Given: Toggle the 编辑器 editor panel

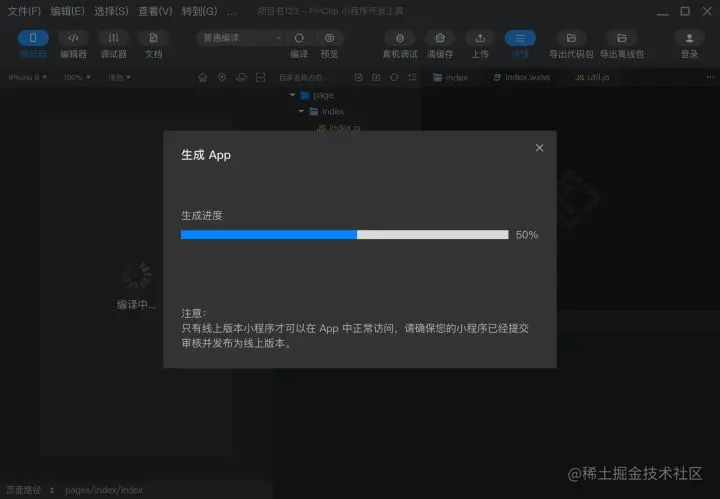Looking at the screenshot, I should coord(73,38).
